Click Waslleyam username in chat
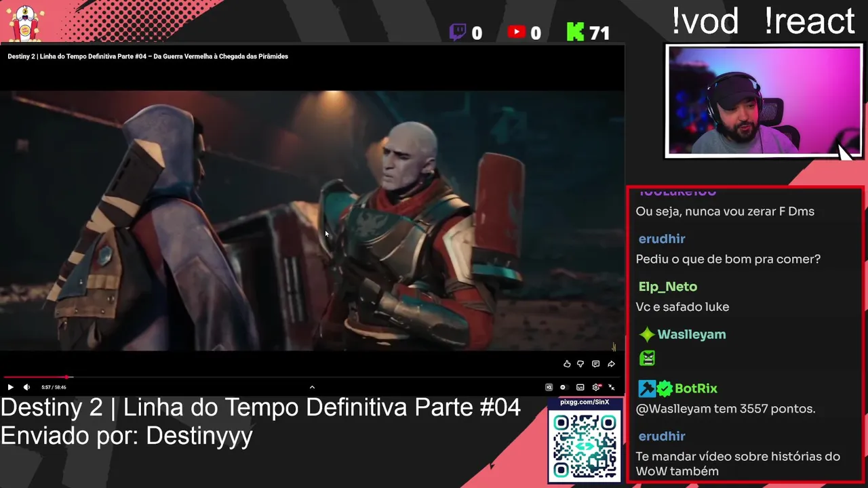 tap(692, 334)
